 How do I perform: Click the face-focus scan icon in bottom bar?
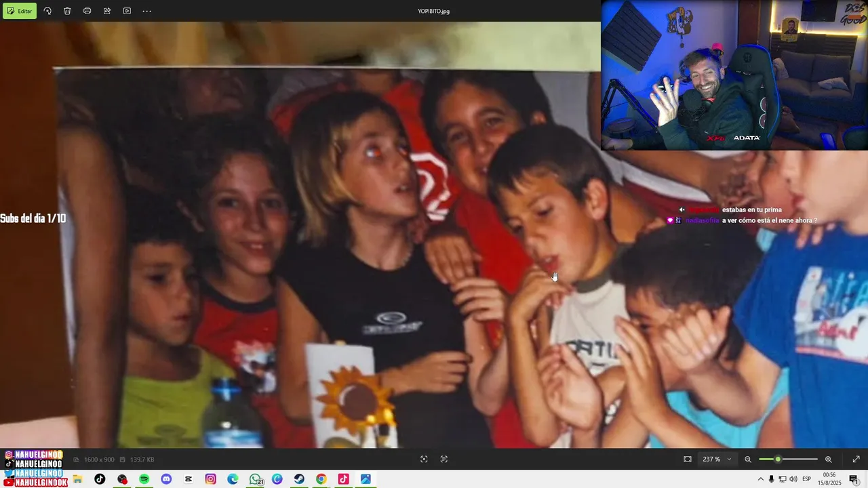point(424,459)
